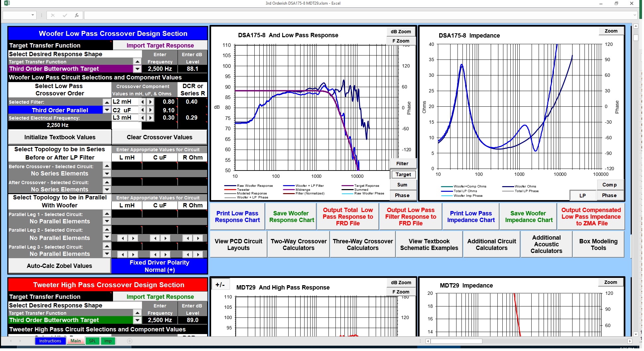The width and height of the screenshot is (644, 351).
Task: Open After Crossover No Series Elements dropdown
Action: tap(107, 189)
